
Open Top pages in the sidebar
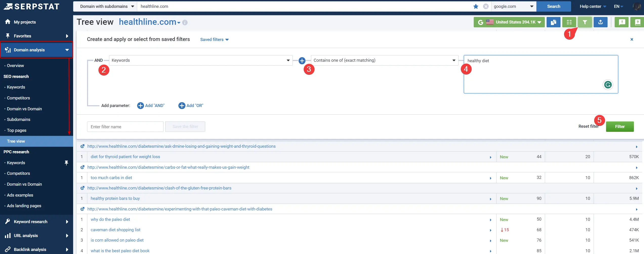coord(17,130)
